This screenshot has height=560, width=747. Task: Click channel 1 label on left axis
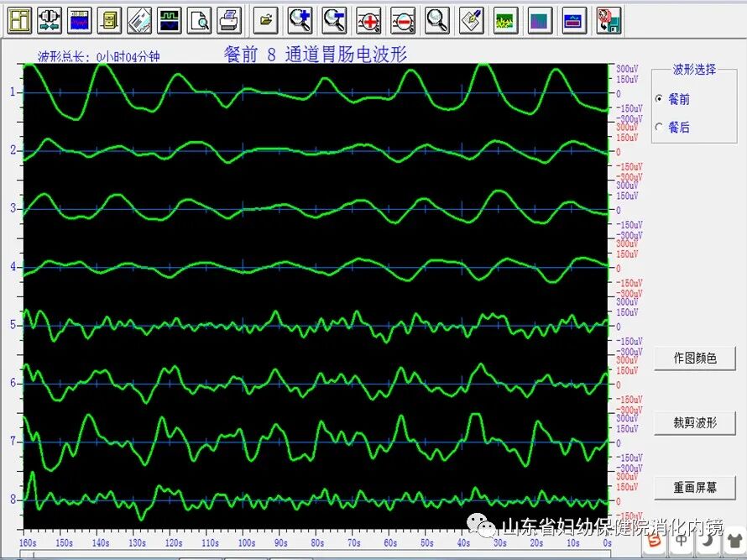pyautogui.click(x=13, y=92)
